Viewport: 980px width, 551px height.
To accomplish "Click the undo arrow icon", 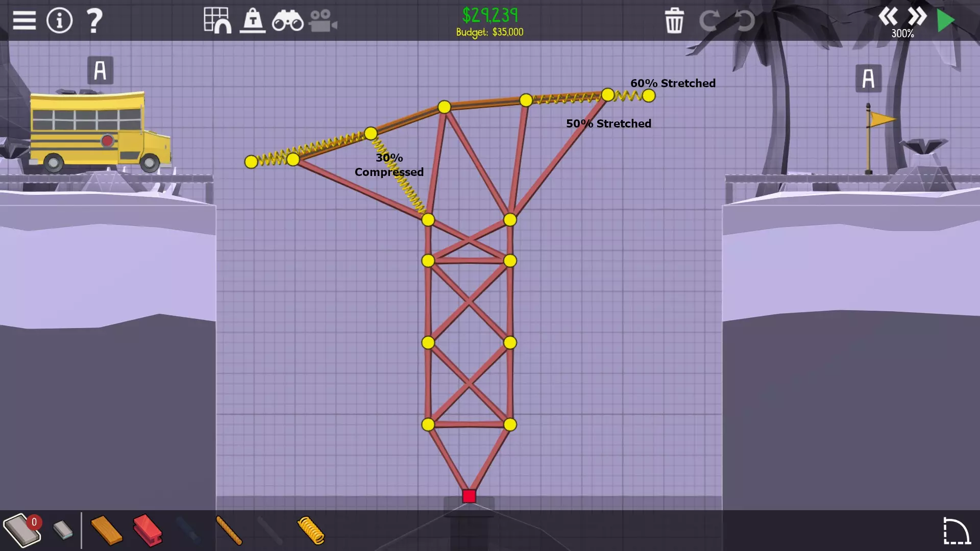I will 744,21.
